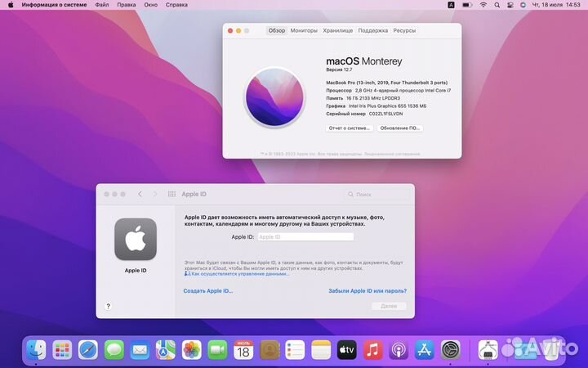Click serial number C02ZL1FSLVDN text
This screenshot has height=368, width=588.
385,114
